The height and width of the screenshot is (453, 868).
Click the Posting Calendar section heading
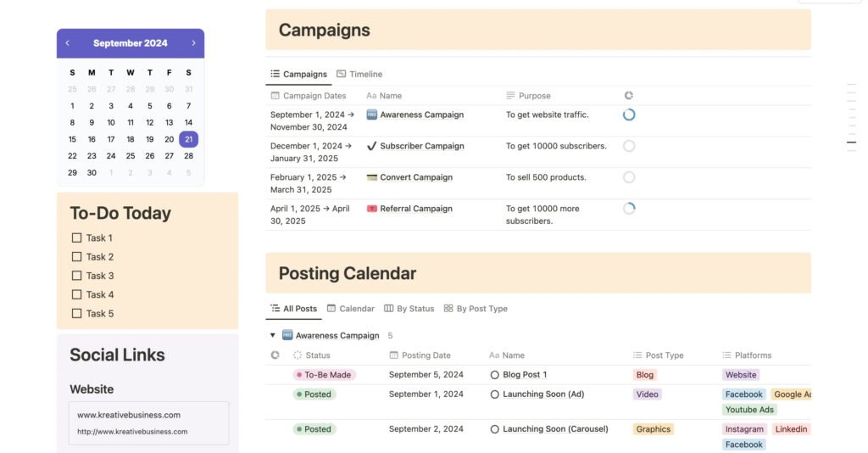347,273
